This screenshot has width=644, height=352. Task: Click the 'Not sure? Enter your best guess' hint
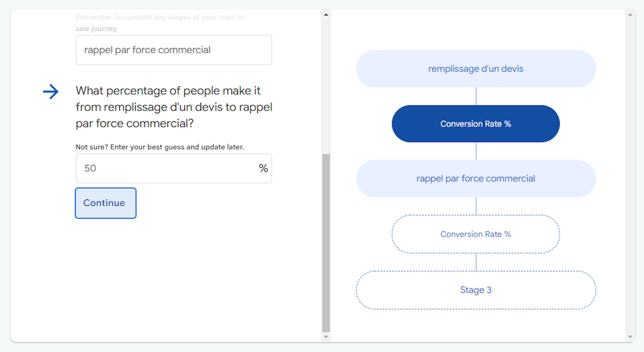(x=160, y=147)
